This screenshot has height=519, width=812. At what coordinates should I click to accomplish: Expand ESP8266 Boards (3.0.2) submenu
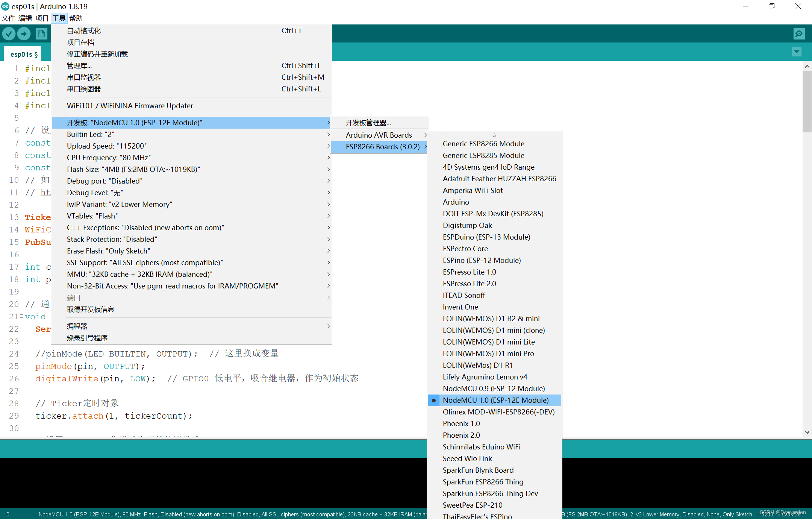[x=380, y=147]
